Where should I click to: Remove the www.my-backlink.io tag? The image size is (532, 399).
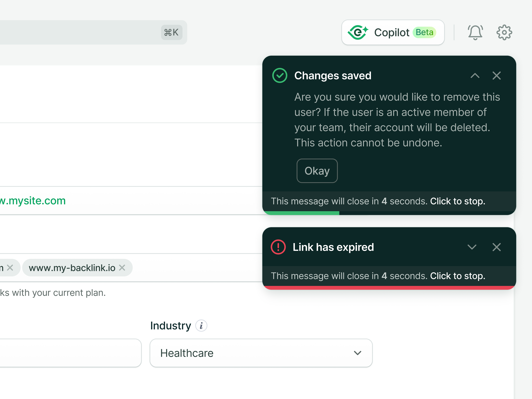point(122,268)
